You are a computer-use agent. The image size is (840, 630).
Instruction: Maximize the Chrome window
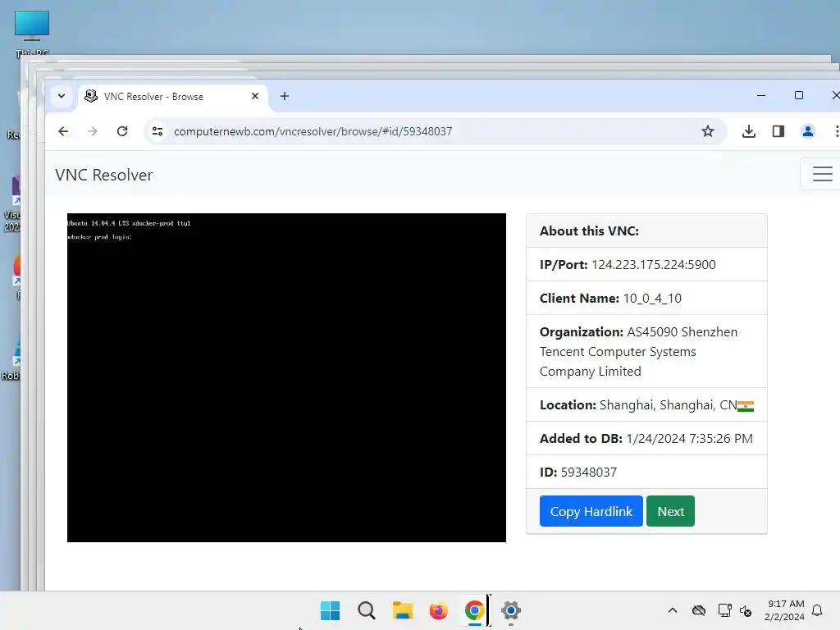pos(799,95)
